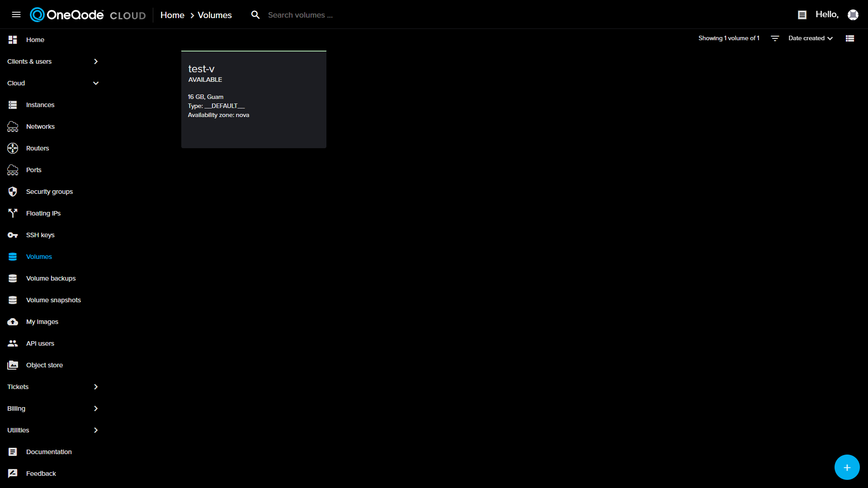
Task: Click the add volume plus button
Action: pos(847,467)
